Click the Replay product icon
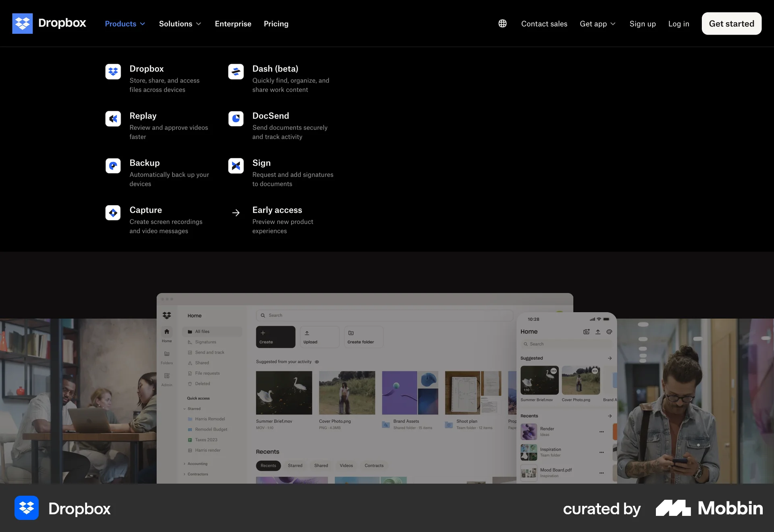The width and height of the screenshot is (774, 532). (x=113, y=118)
